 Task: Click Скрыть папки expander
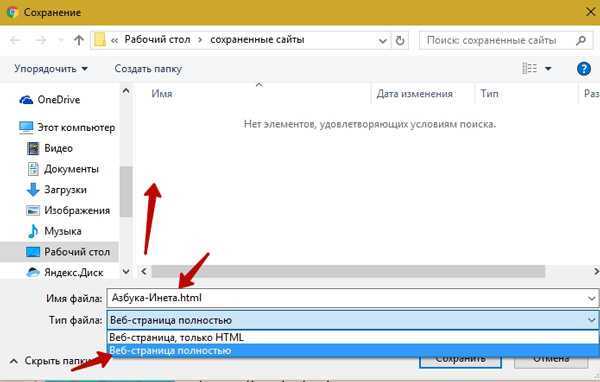click(51, 361)
